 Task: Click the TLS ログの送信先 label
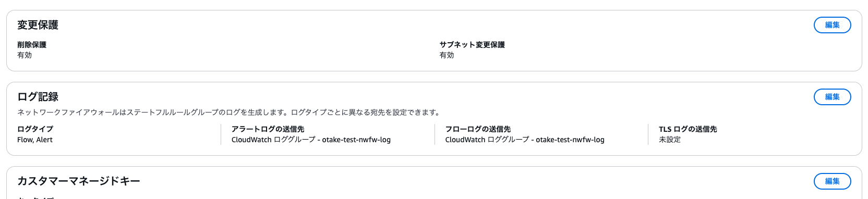[x=688, y=129]
